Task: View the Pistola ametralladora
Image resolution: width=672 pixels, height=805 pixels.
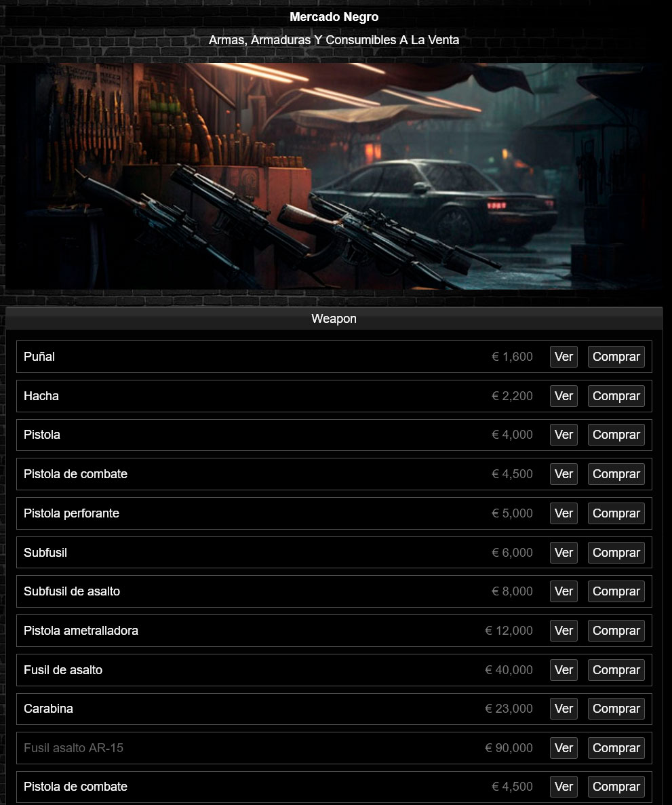Action: coord(564,631)
